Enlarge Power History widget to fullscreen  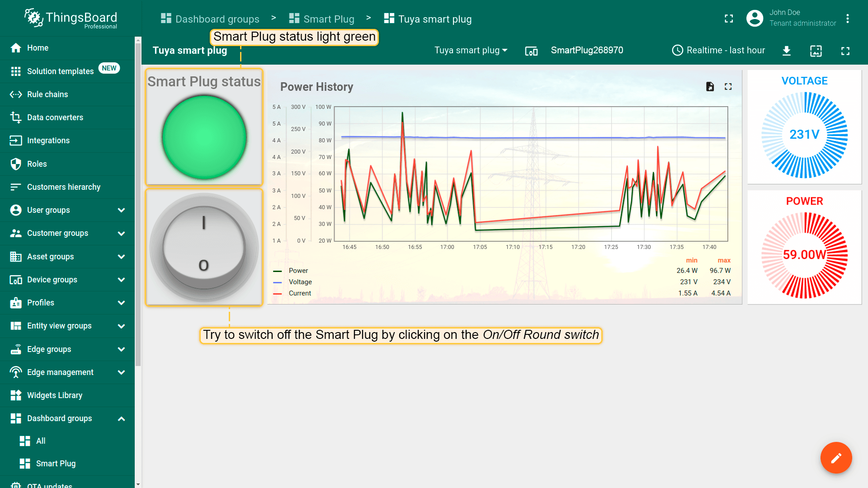click(728, 87)
